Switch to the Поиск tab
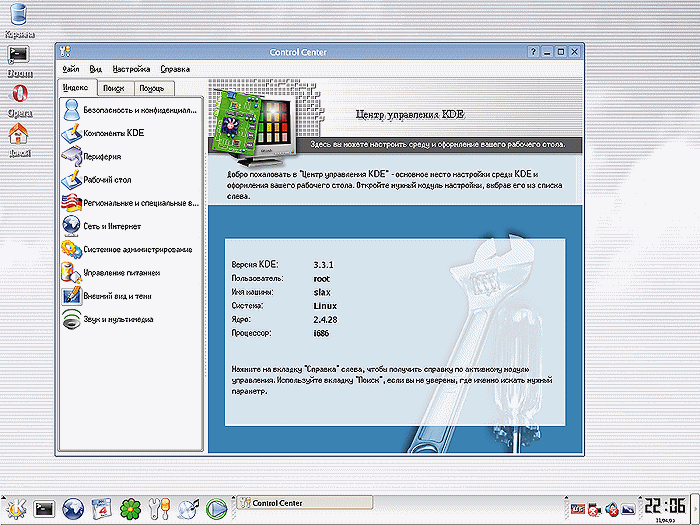The height and width of the screenshot is (525, 700). click(x=115, y=88)
